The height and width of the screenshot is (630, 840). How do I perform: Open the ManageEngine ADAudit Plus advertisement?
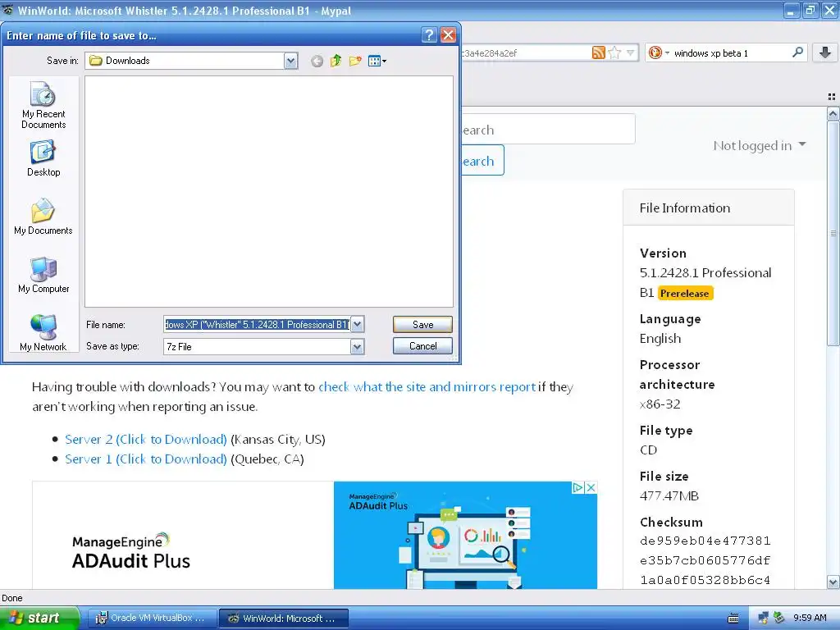(314, 535)
